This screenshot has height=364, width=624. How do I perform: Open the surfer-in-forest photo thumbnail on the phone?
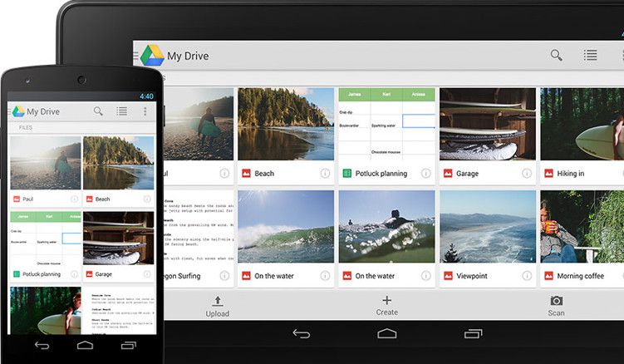[46, 310]
